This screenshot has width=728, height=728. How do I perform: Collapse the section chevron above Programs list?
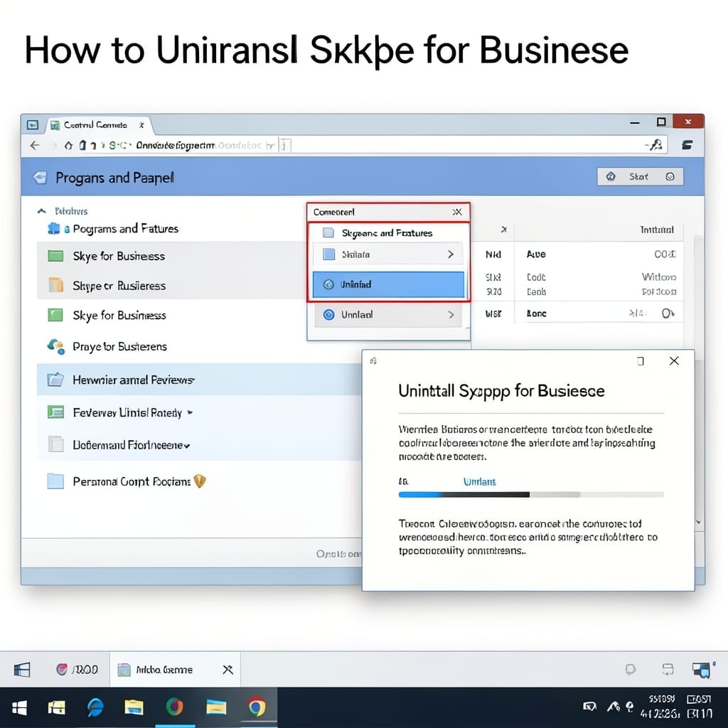(42, 211)
